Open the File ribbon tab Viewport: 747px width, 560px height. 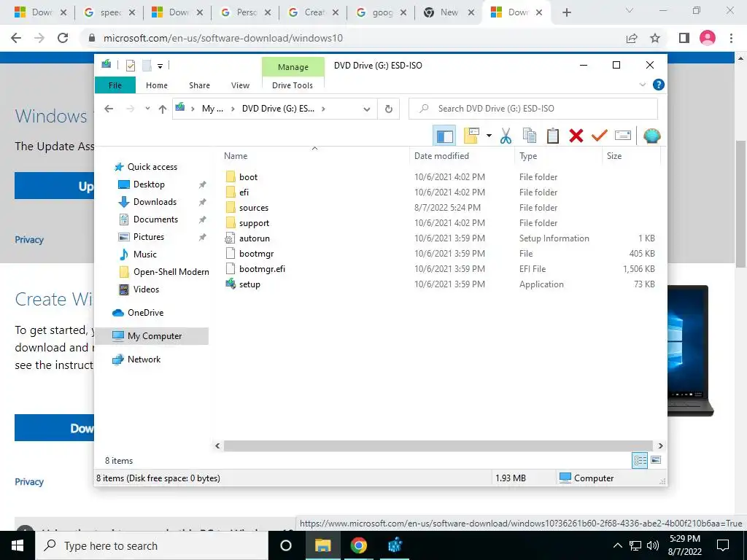[115, 85]
